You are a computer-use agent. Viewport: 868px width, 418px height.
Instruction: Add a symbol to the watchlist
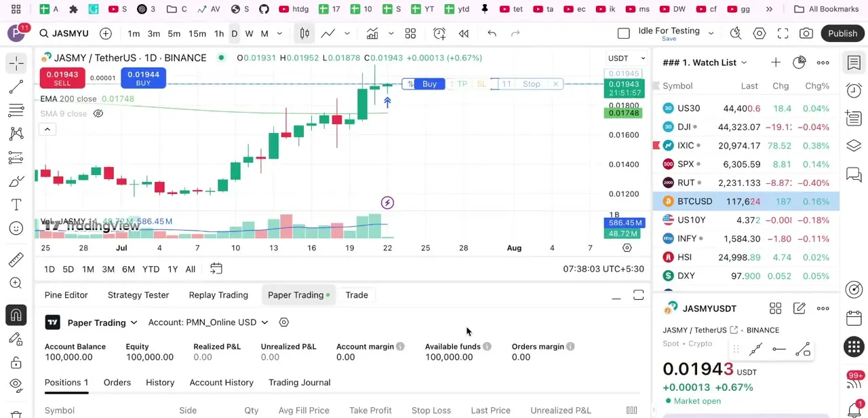pyautogui.click(x=776, y=62)
